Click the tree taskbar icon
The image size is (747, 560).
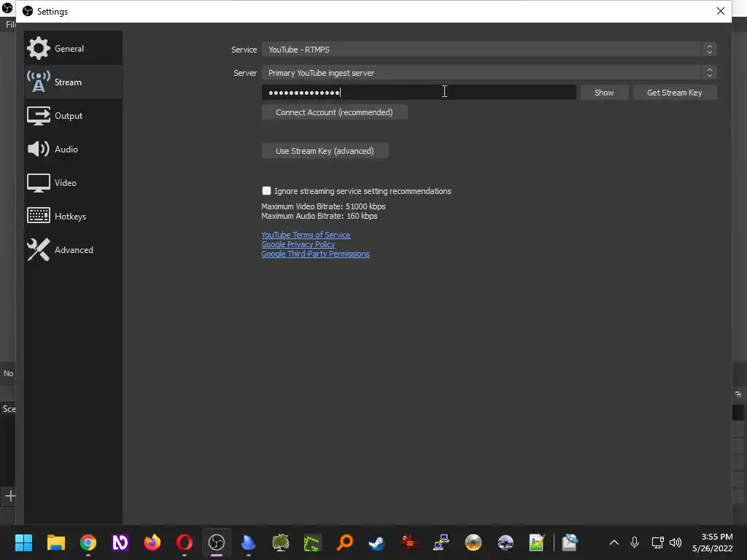click(281, 542)
